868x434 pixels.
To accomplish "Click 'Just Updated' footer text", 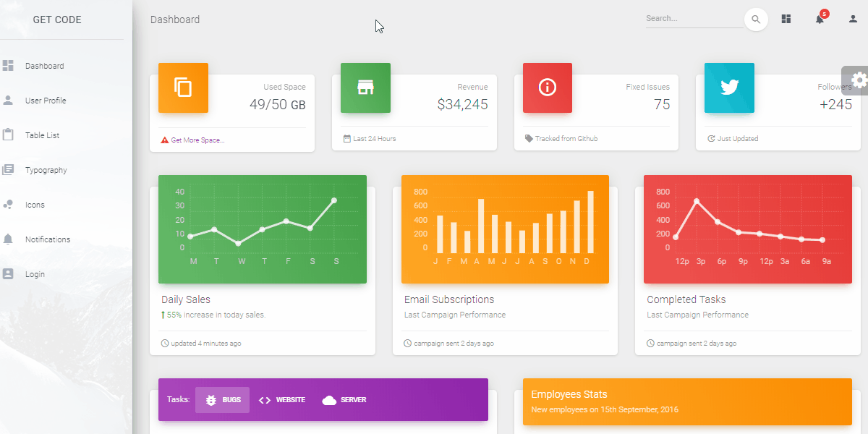I will (738, 138).
